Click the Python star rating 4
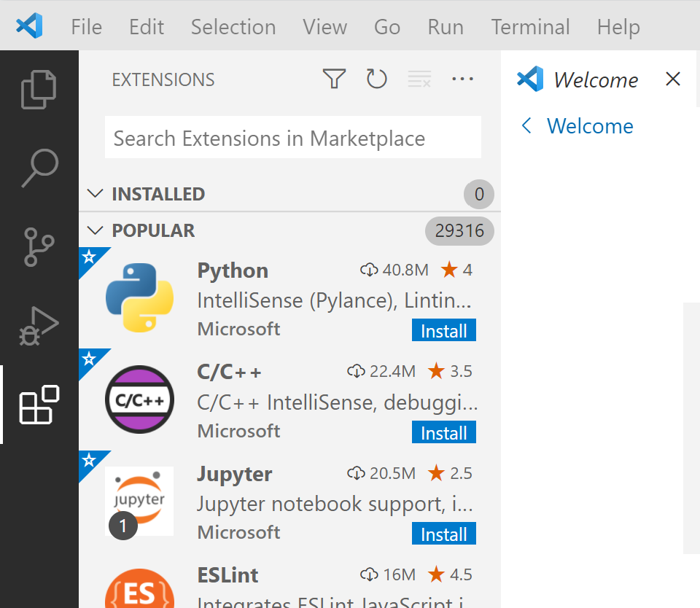The image size is (700, 608). (456, 270)
